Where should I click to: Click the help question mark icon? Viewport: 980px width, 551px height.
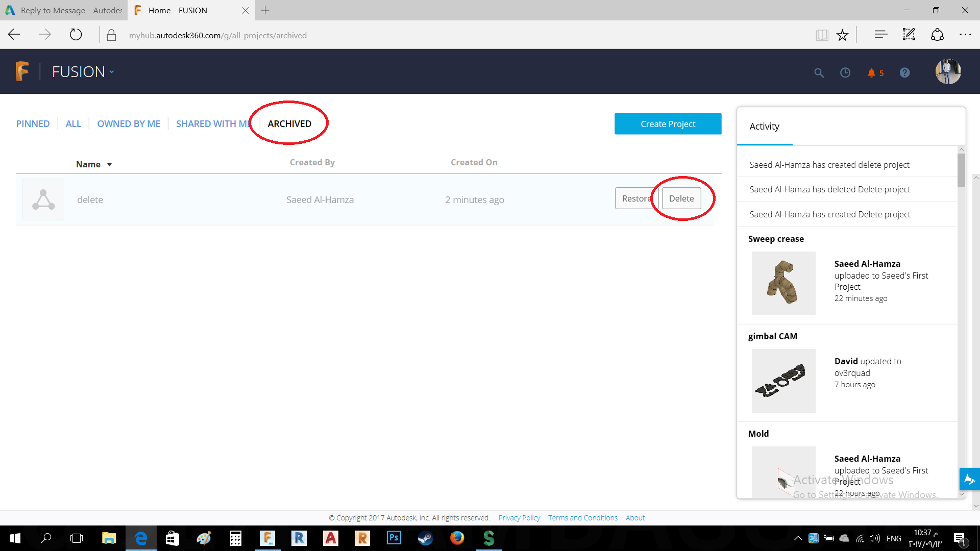[904, 72]
